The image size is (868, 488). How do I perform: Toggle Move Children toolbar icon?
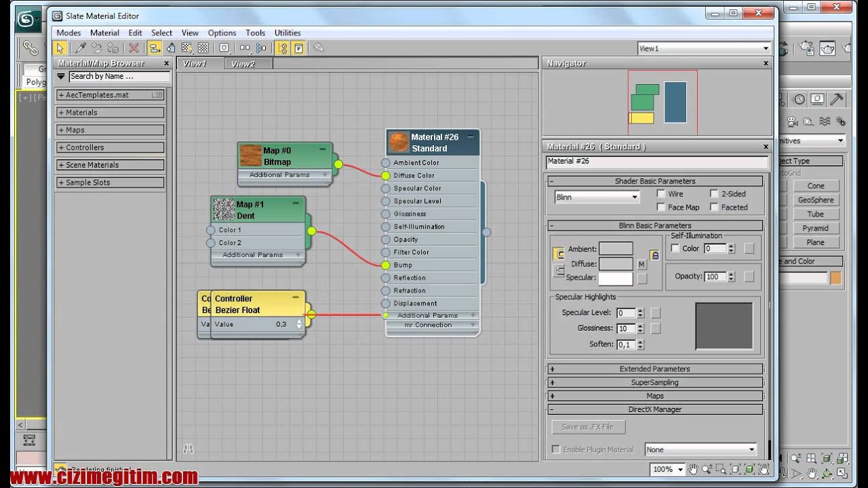click(x=155, y=48)
